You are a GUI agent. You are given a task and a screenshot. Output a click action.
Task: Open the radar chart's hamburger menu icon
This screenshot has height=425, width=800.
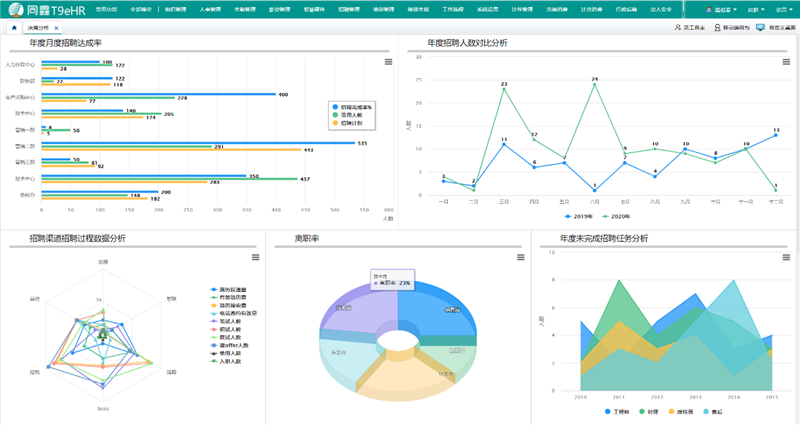click(x=255, y=257)
